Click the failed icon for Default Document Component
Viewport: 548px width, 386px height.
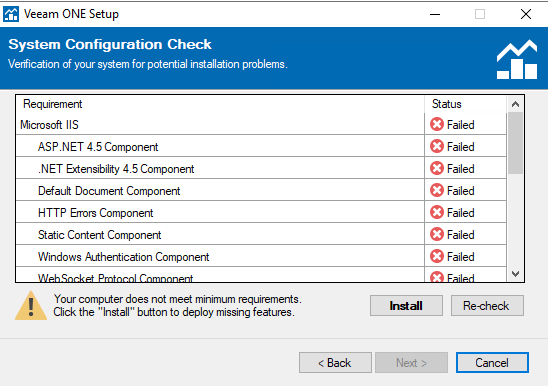(437, 191)
